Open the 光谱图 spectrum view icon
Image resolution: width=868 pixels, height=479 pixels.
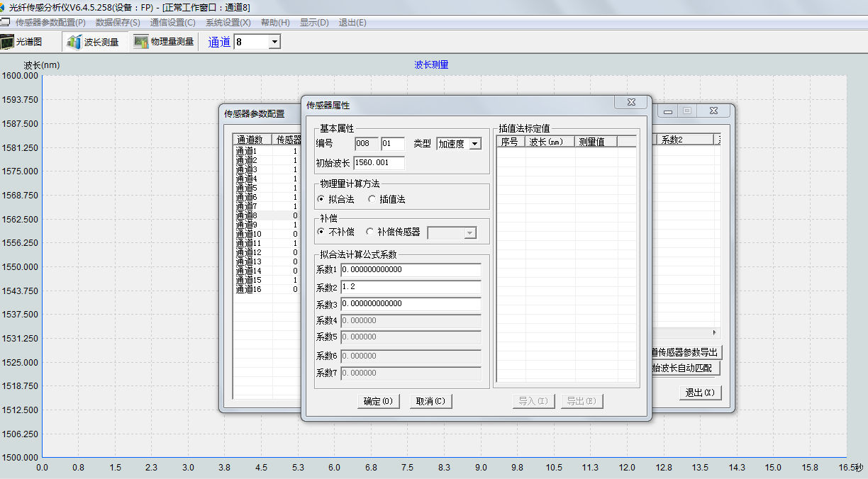8,42
